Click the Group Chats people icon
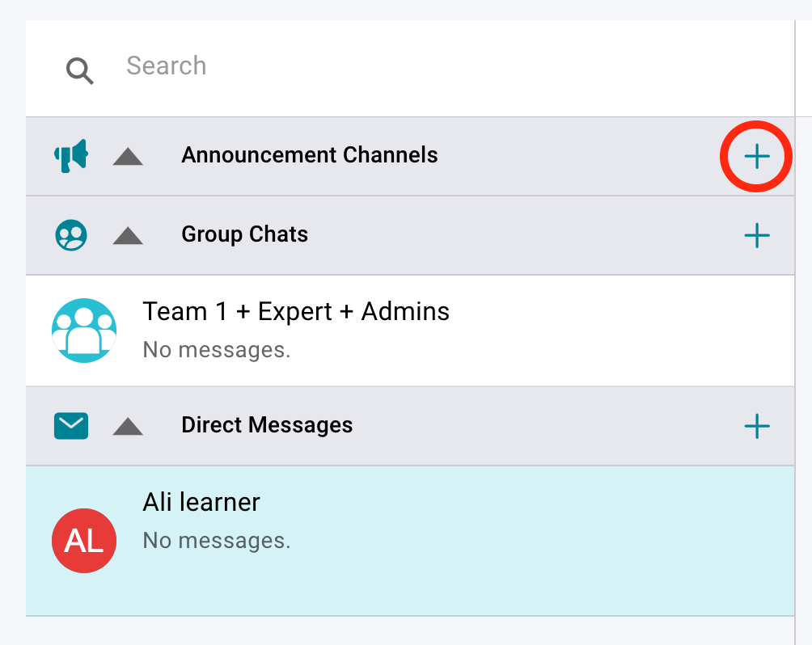The width and height of the screenshot is (812, 645). pos(71,235)
